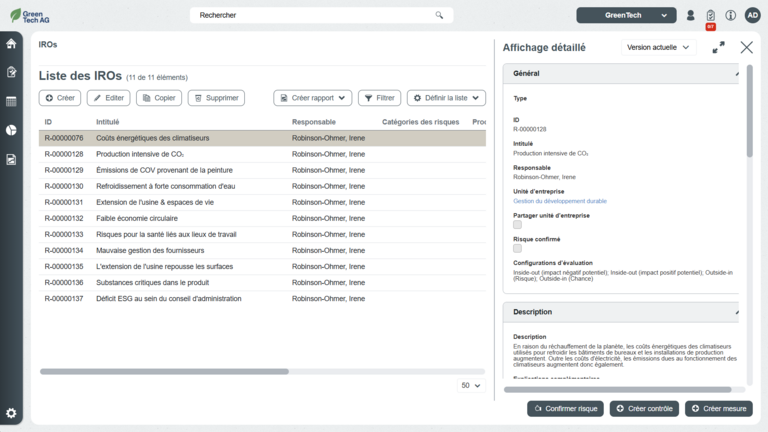Click in the Rechercher search field
Image resolution: width=768 pixels, height=432 pixels.
click(310, 15)
